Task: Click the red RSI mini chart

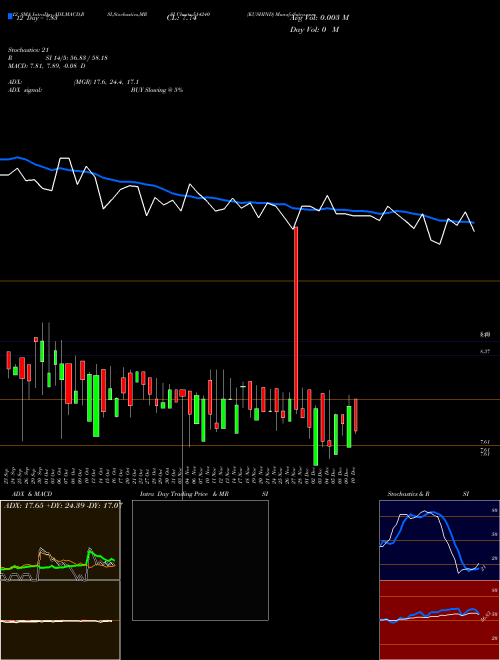Action: 439,620
